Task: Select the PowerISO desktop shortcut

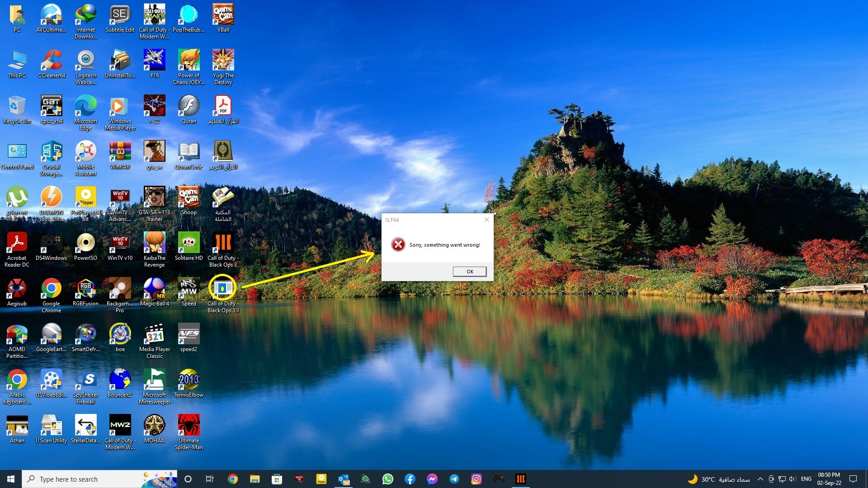Action: click(x=85, y=247)
